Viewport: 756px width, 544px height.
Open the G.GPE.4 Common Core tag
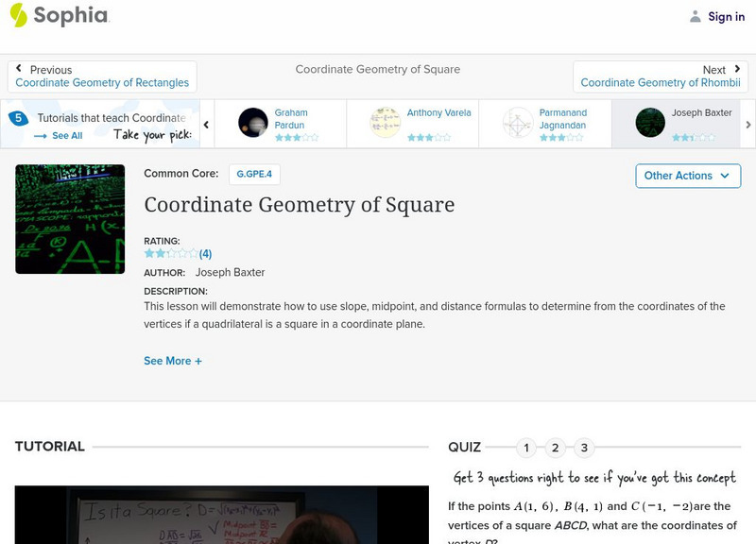254,174
